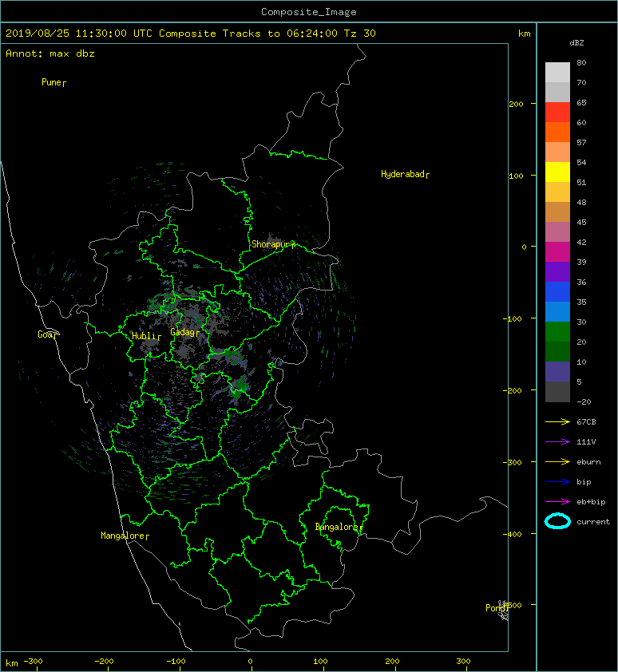This screenshot has width=618, height=672.
Task: Click the magenta arrow icon beside eb+bip
Action: (557, 502)
